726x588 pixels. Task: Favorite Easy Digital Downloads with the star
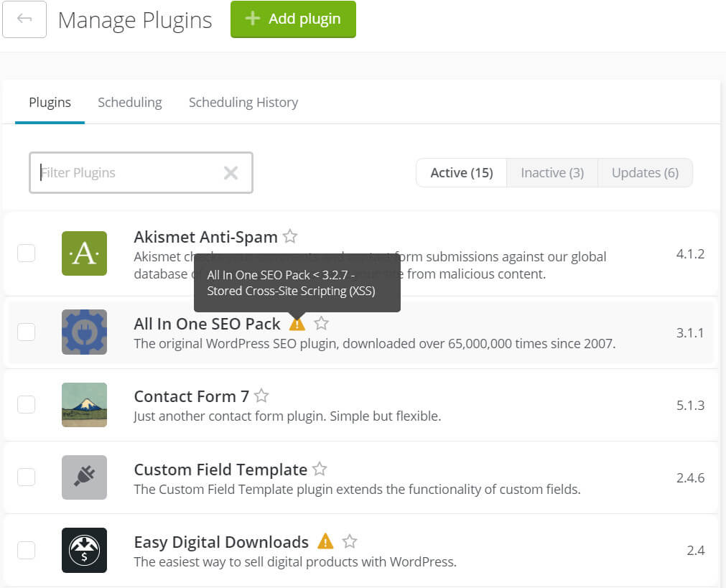pos(350,541)
